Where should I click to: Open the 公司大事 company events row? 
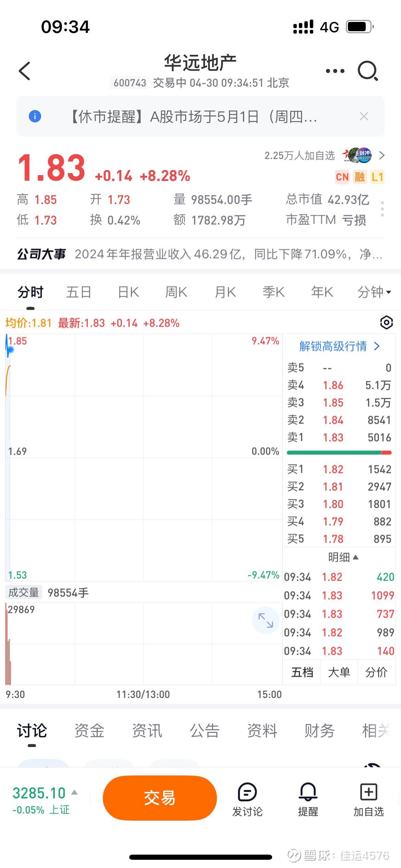pyautogui.click(x=200, y=254)
